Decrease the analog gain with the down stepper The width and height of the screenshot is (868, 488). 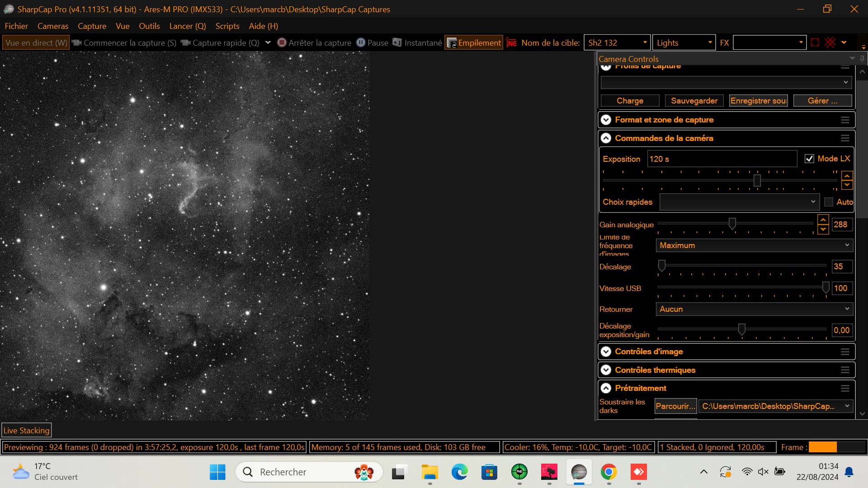[823, 230]
